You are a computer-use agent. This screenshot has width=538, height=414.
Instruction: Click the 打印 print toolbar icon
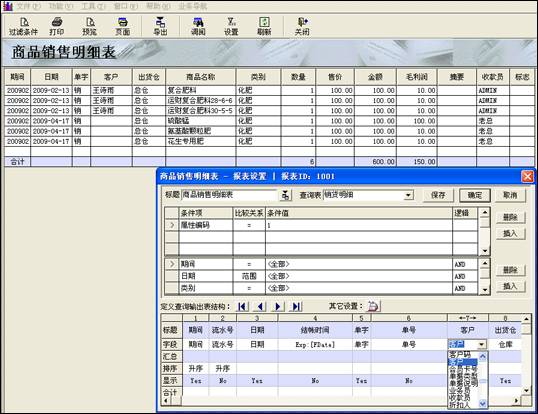[x=57, y=26]
